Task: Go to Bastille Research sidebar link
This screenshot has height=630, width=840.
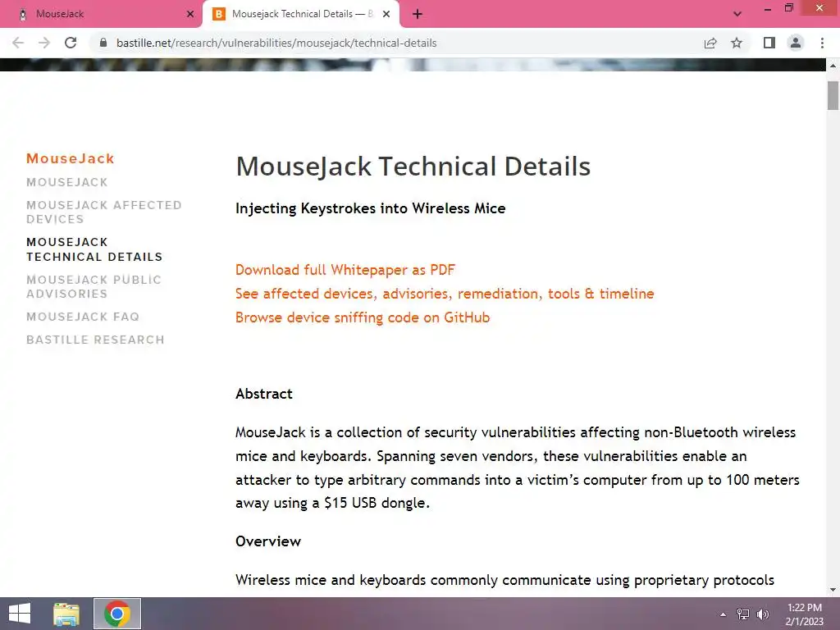Action: tap(95, 340)
